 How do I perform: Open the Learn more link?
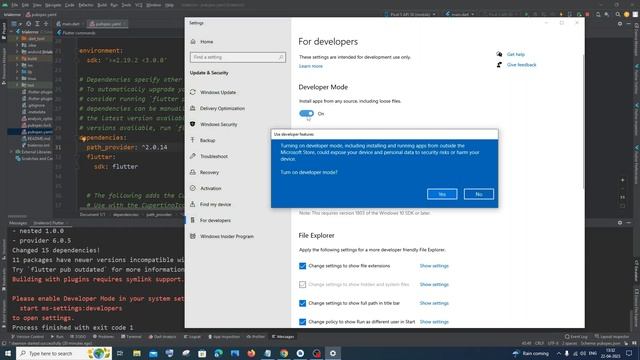[311, 66]
